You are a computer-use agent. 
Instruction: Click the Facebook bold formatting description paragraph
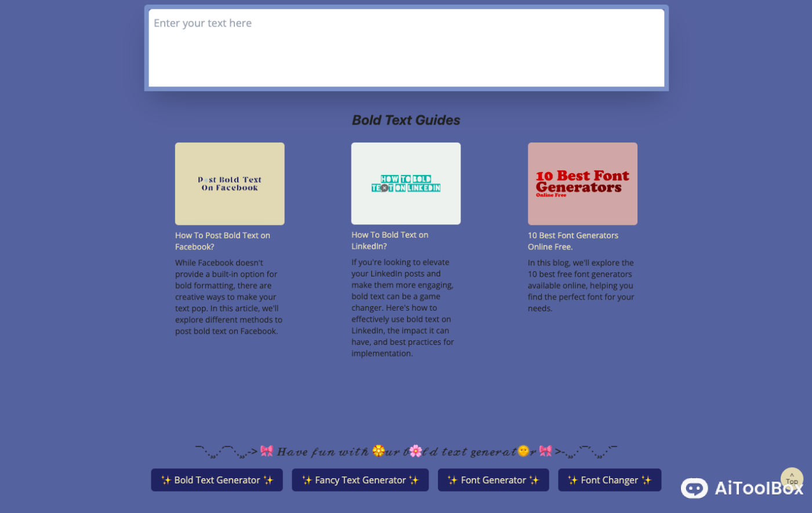click(229, 297)
